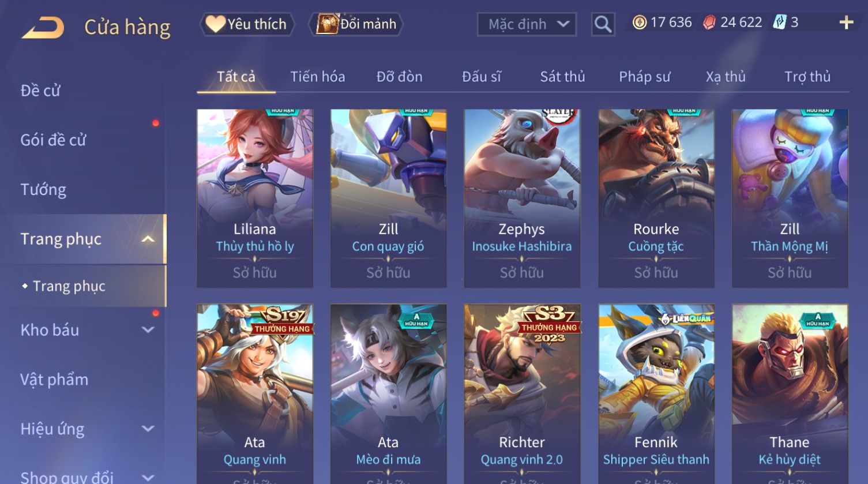Select Liliana Thủy thủ hồ ly skin card
Image resolution: width=868 pixels, height=484 pixels.
[255, 198]
